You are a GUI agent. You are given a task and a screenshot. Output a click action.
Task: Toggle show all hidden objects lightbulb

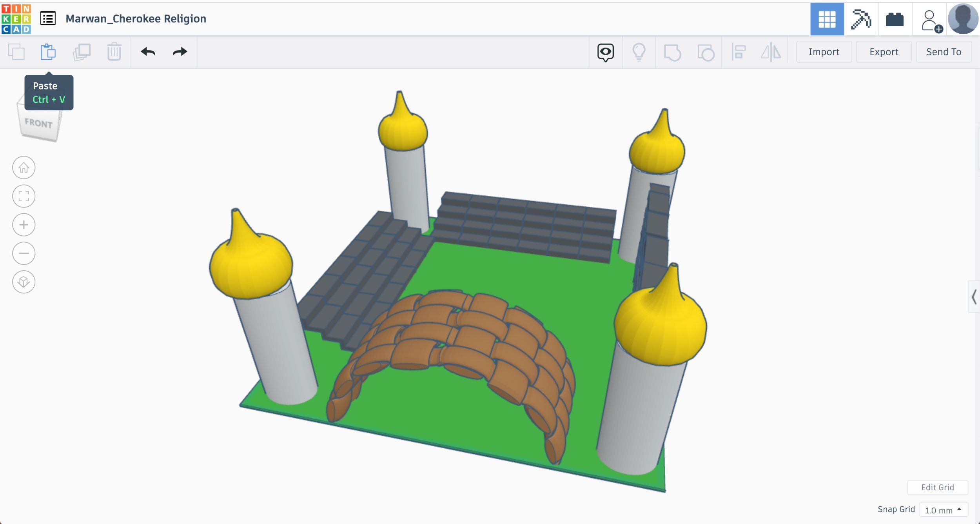[639, 52]
